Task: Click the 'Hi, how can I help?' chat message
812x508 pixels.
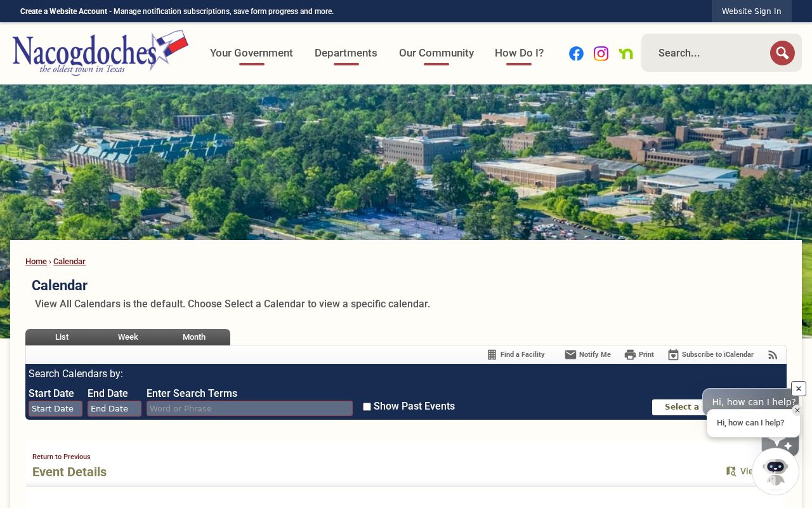Action: (x=750, y=423)
